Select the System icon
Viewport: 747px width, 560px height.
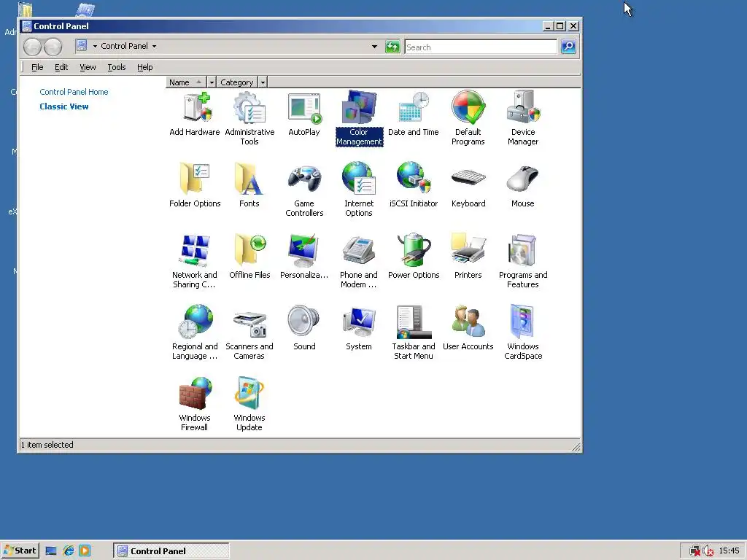(x=359, y=329)
